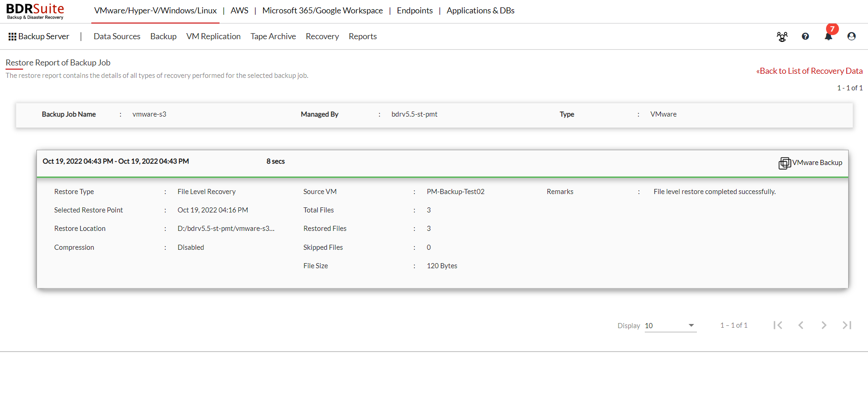
Task: Click the File level restore completed successfully remark
Action: pos(714,192)
